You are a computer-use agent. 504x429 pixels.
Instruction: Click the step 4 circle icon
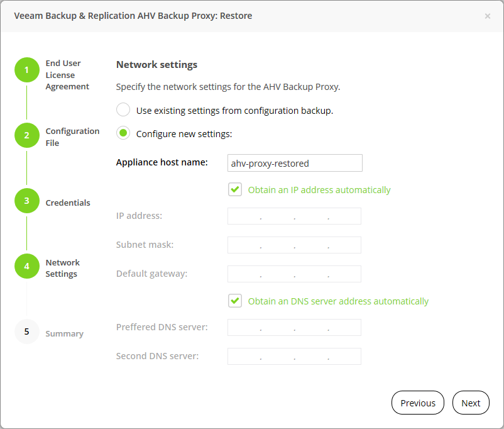click(26, 266)
